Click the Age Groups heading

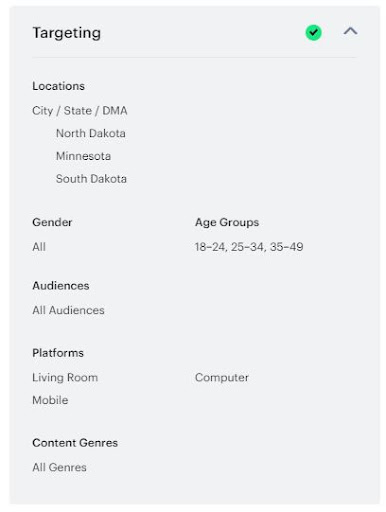[x=227, y=222]
